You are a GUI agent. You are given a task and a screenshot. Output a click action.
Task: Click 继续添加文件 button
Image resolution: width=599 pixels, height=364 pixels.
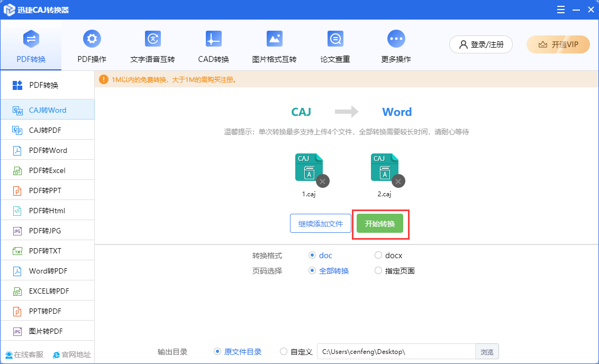coord(321,223)
